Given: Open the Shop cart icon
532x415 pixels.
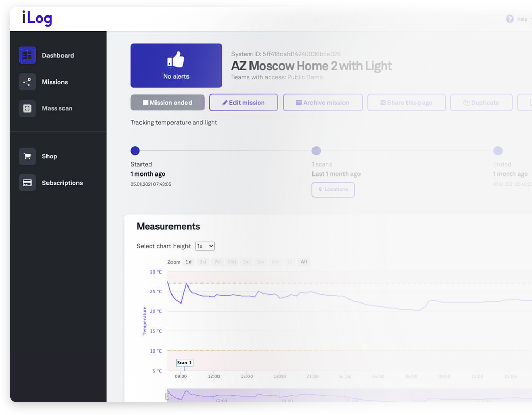Looking at the screenshot, I should [27, 156].
